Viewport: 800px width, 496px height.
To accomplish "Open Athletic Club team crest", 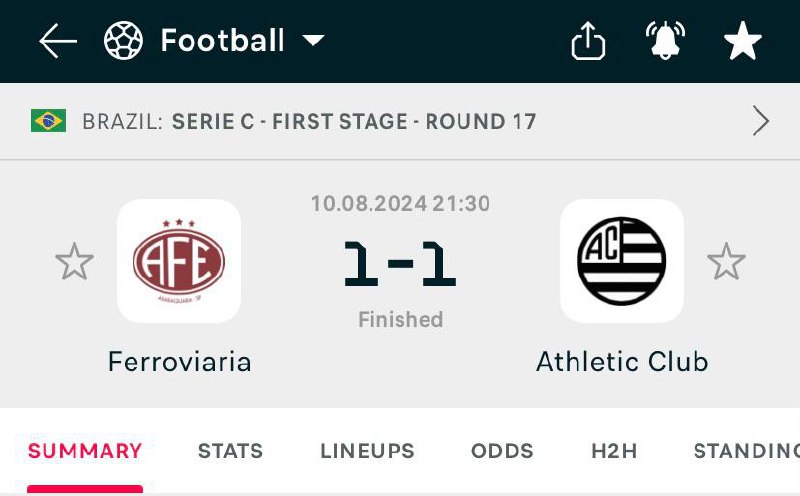I will point(621,261).
